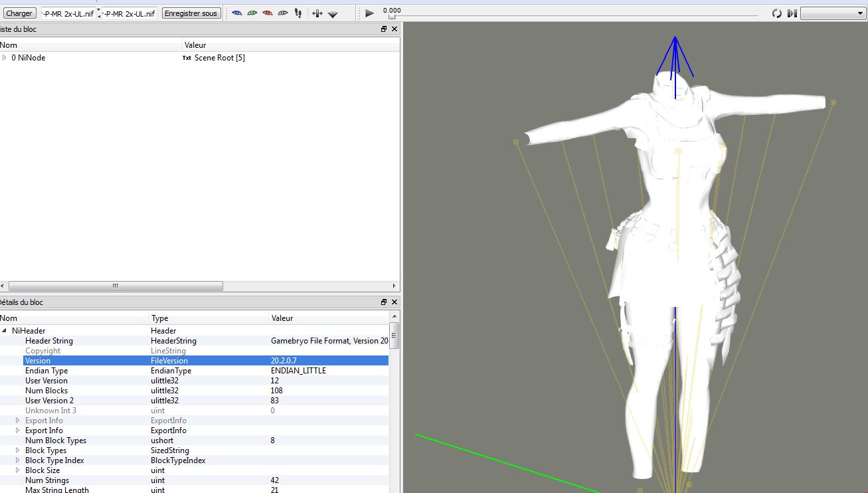
Task: Toggle animation loop icon
Action: [776, 13]
